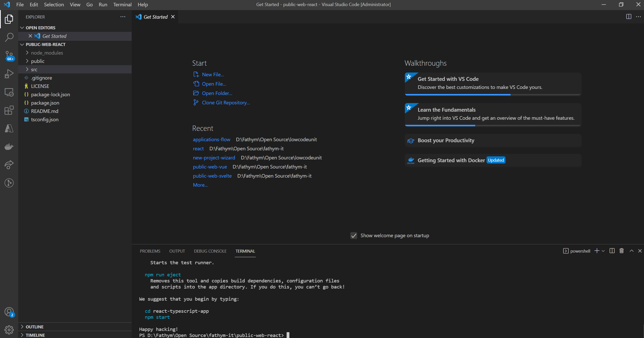Click Explorer views and more actions ellipsis
This screenshot has height=338, width=644.
click(x=123, y=17)
